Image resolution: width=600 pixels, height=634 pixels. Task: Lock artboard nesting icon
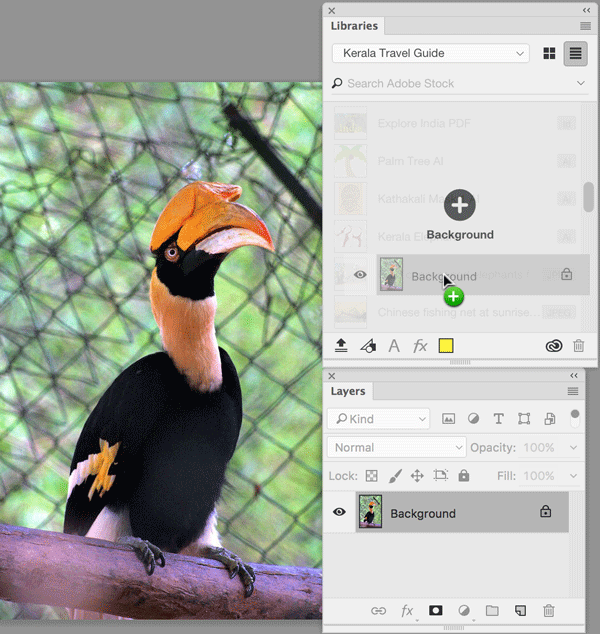(441, 475)
